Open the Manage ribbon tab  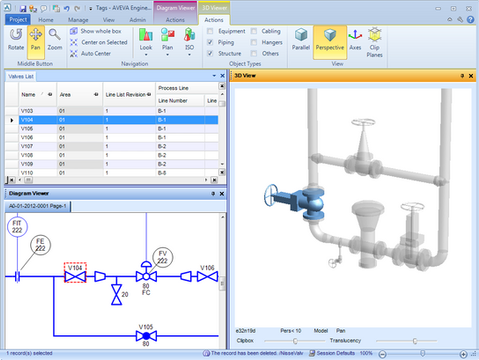coord(78,20)
